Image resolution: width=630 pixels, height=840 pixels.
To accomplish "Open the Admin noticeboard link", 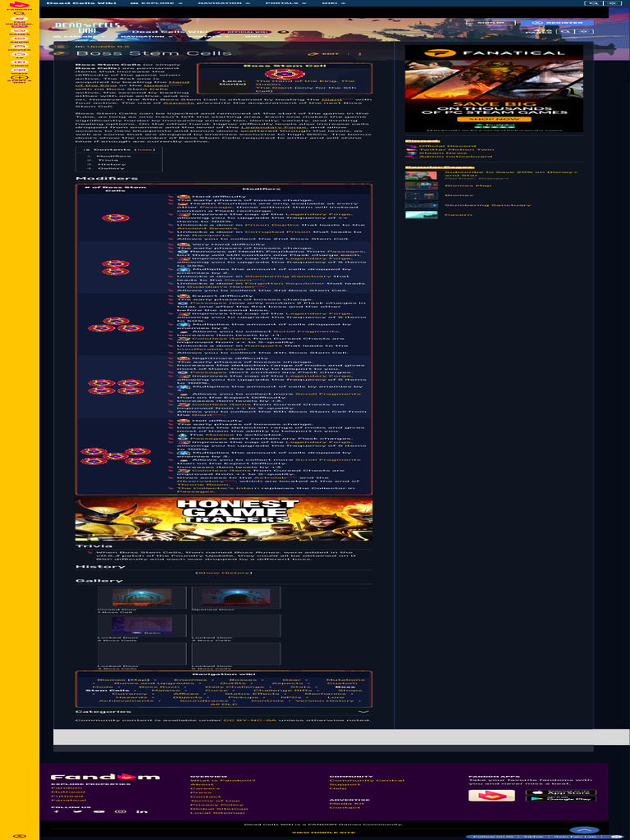I will tap(455, 157).
